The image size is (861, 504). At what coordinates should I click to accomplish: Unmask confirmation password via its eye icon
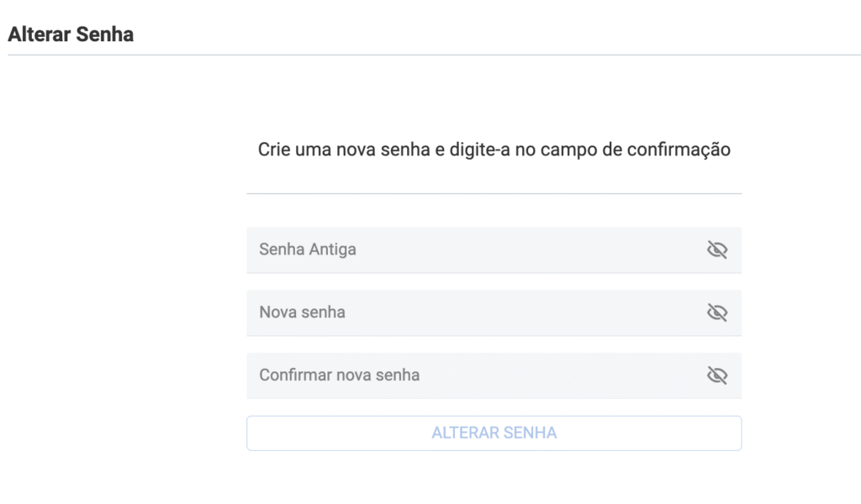(x=716, y=375)
